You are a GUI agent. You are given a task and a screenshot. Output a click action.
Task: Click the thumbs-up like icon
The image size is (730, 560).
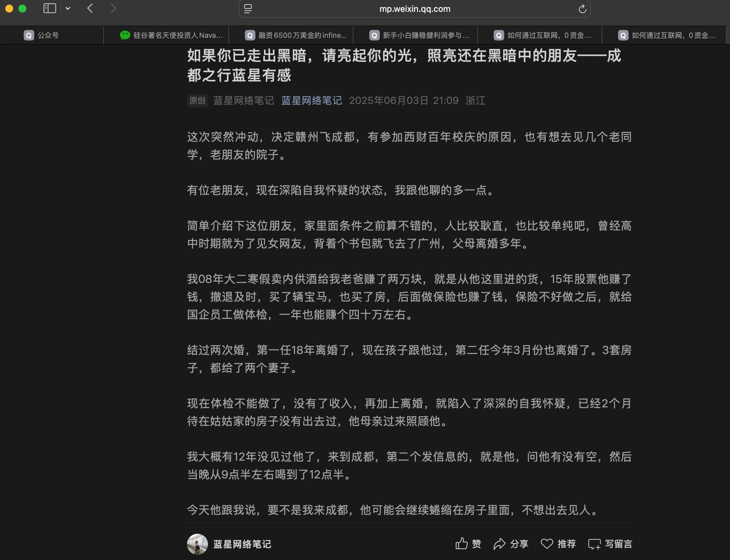point(461,544)
